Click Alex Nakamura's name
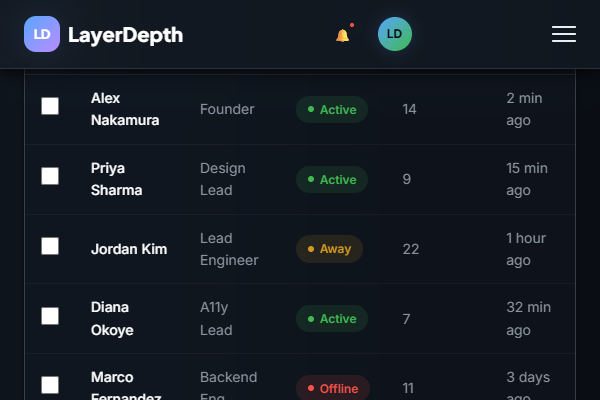Viewport: 600px width, 400px height. [124, 109]
